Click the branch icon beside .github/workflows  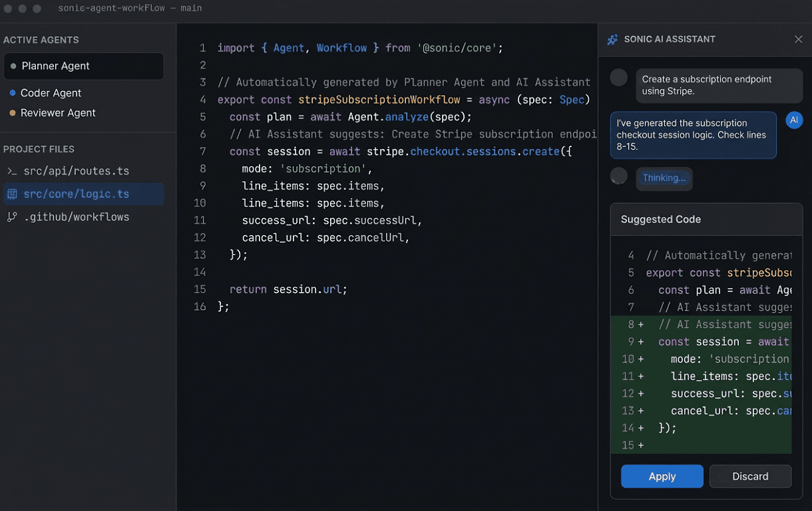click(12, 218)
